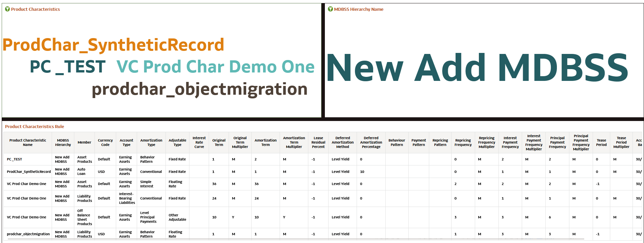This screenshot has width=644, height=243.
Task: Click the MDBSS Hierarchy column header
Action: coord(63,143)
